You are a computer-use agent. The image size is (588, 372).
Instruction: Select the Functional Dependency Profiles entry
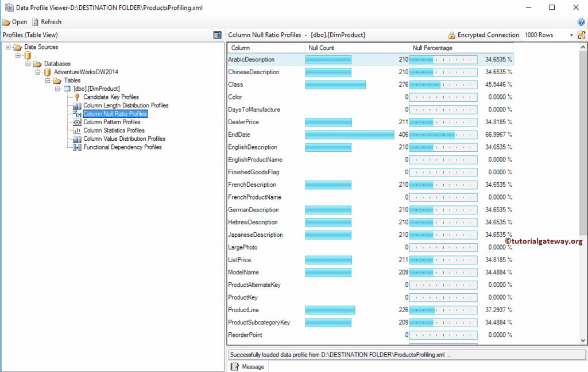pyautogui.click(x=122, y=147)
